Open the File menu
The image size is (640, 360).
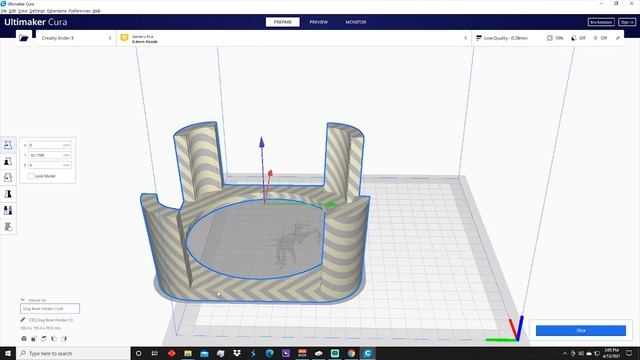pyautogui.click(x=4, y=11)
